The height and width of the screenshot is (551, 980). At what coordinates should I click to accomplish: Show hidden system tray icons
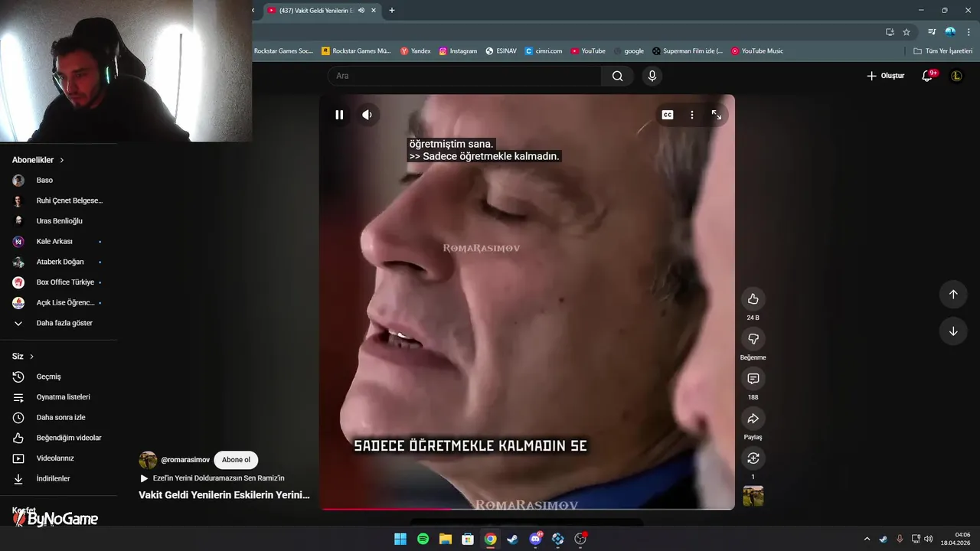(867, 539)
